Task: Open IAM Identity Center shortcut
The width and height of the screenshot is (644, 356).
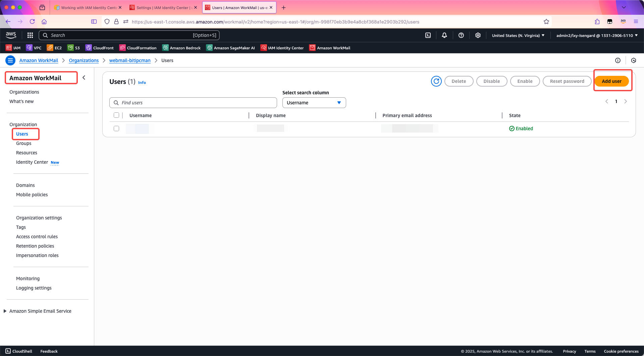Action: pyautogui.click(x=282, y=48)
